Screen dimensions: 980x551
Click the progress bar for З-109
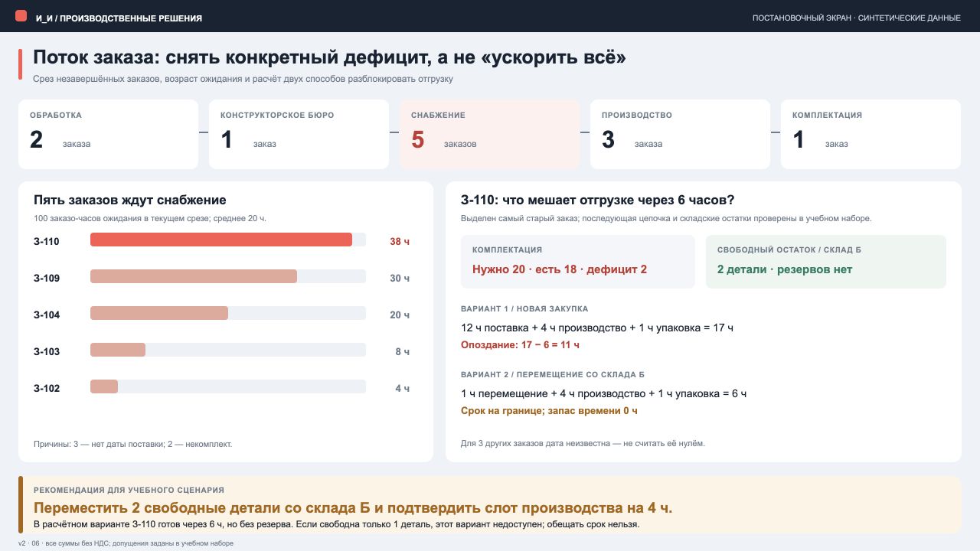pos(194,276)
